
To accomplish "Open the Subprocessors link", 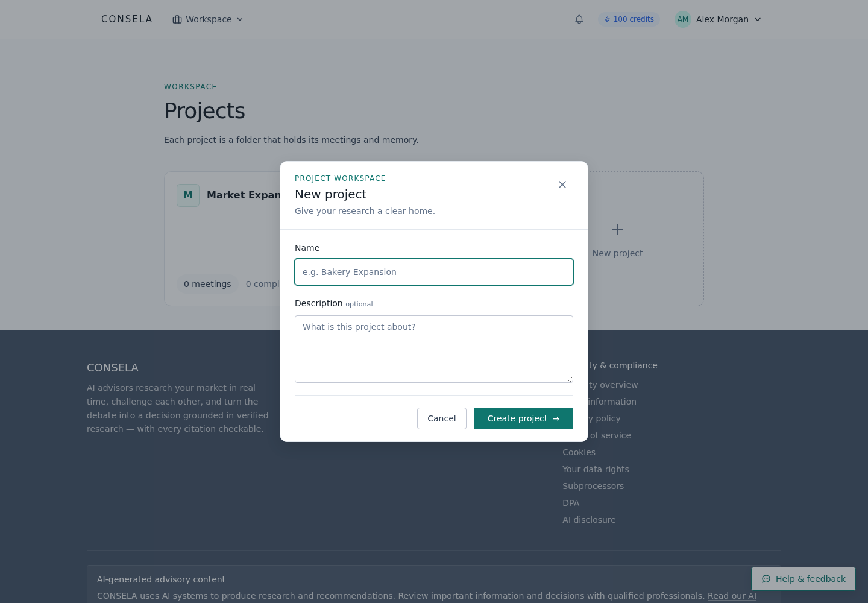I will 593,486.
